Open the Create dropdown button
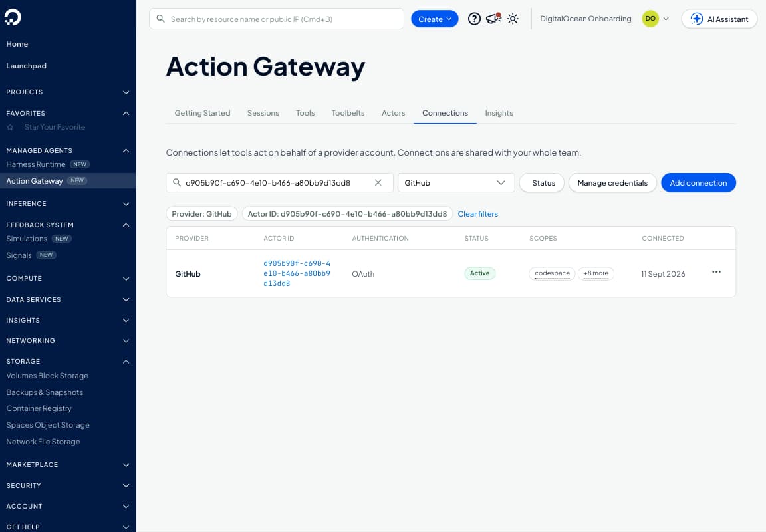 point(434,19)
